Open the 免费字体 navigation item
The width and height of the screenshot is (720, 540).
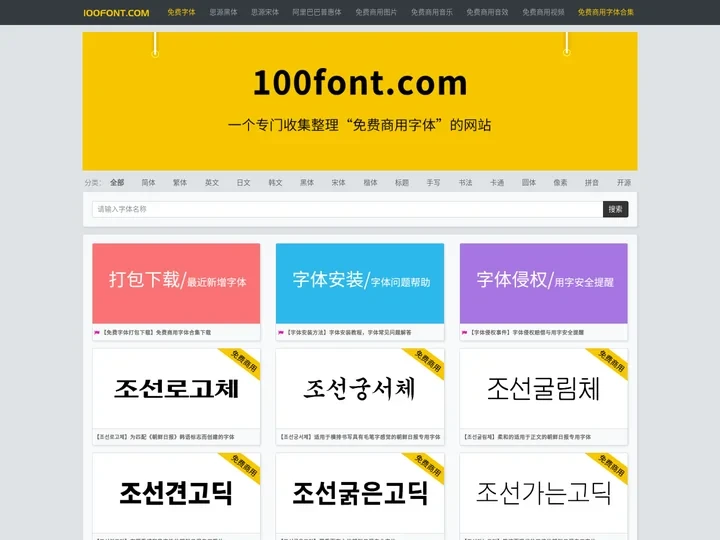coord(181,12)
